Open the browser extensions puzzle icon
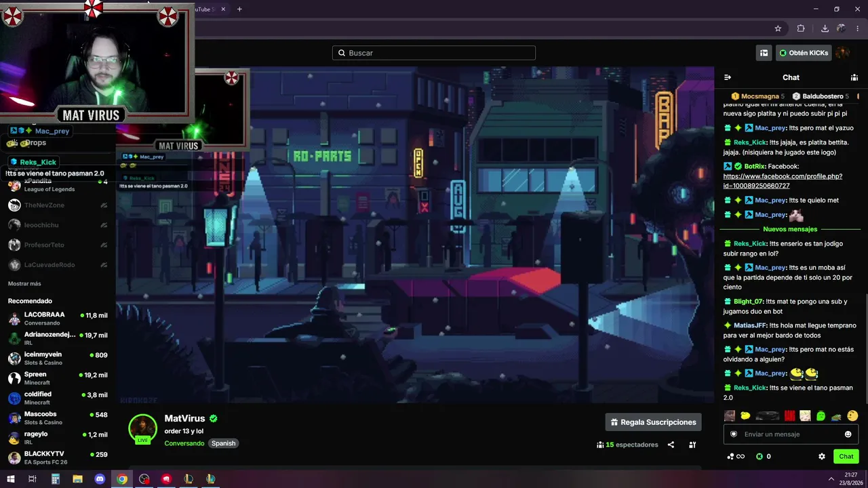Image resolution: width=868 pixels, height=488 pixels. [x=801, y=28]
